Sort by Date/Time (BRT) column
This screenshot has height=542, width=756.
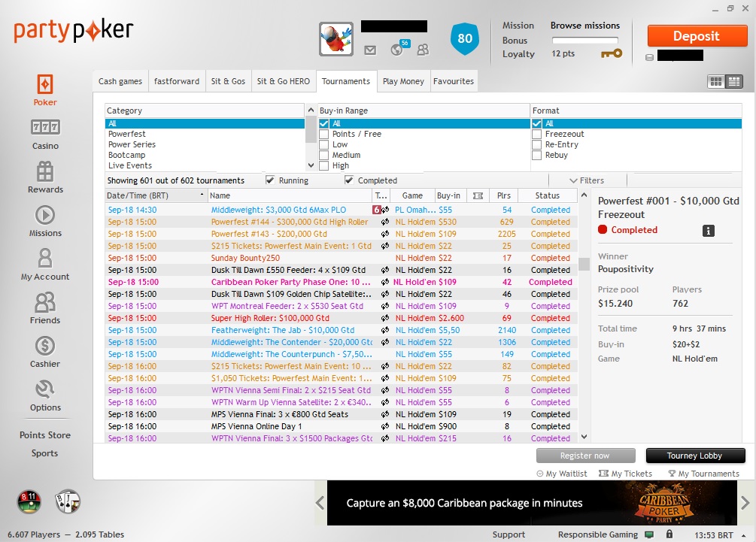tap(156, 195)
